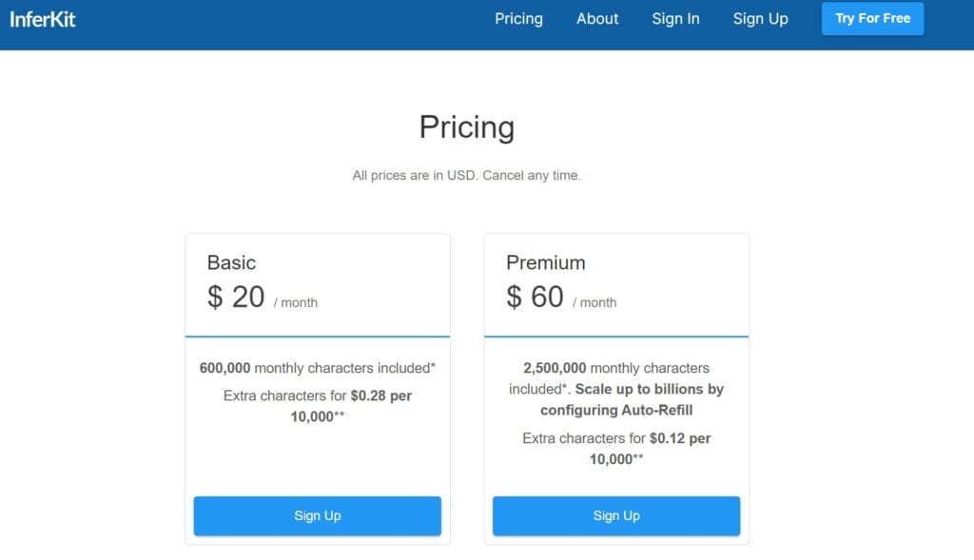Image resolution: width=974 pixels, height=560 pixels.
Task: Go to the About page
Action: pos(597,19)
